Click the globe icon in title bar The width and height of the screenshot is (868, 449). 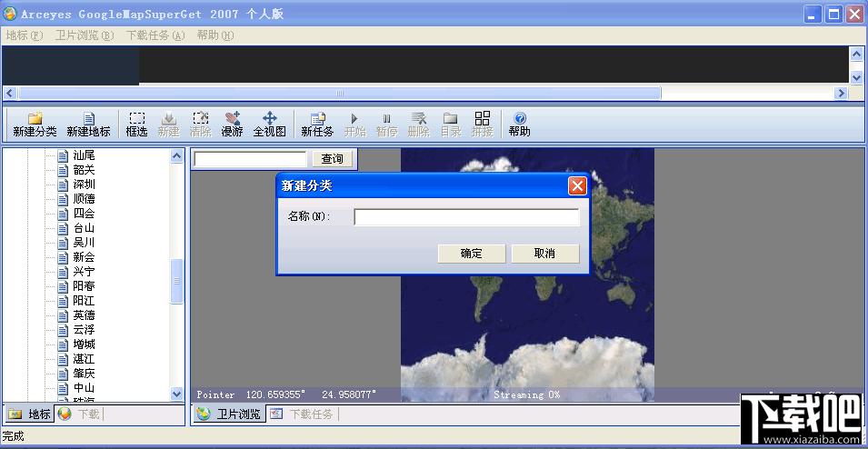click(9, 14)
